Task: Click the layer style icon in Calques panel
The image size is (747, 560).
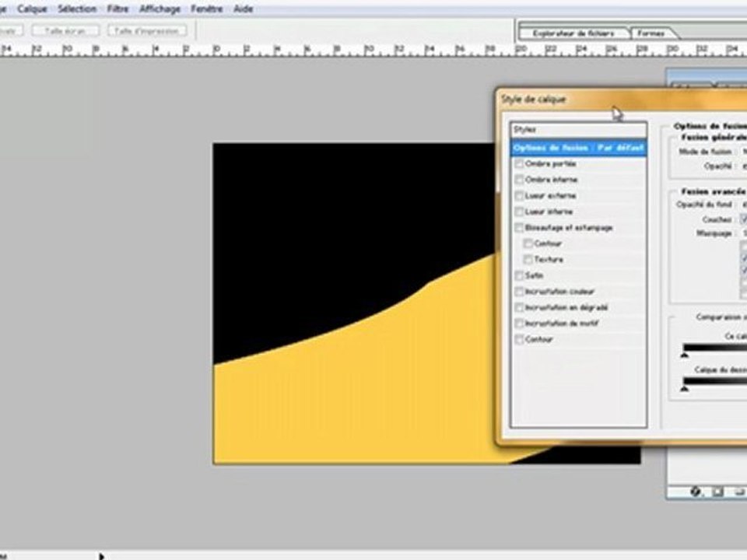Action: click(696, 492)
